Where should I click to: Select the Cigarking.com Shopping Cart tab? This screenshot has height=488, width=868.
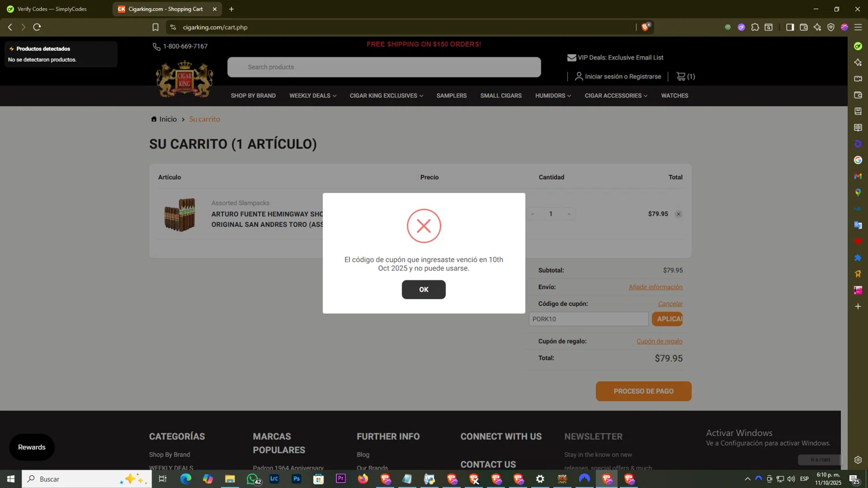tap(165, 9)
